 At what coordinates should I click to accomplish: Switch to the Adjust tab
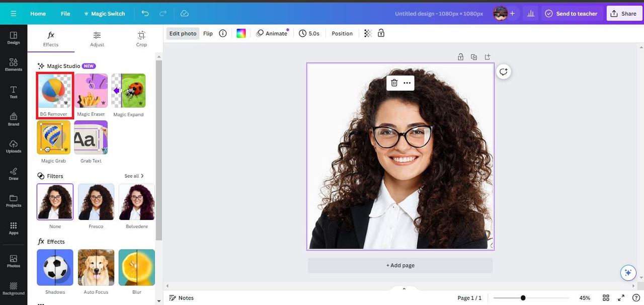tap(97, 39)
